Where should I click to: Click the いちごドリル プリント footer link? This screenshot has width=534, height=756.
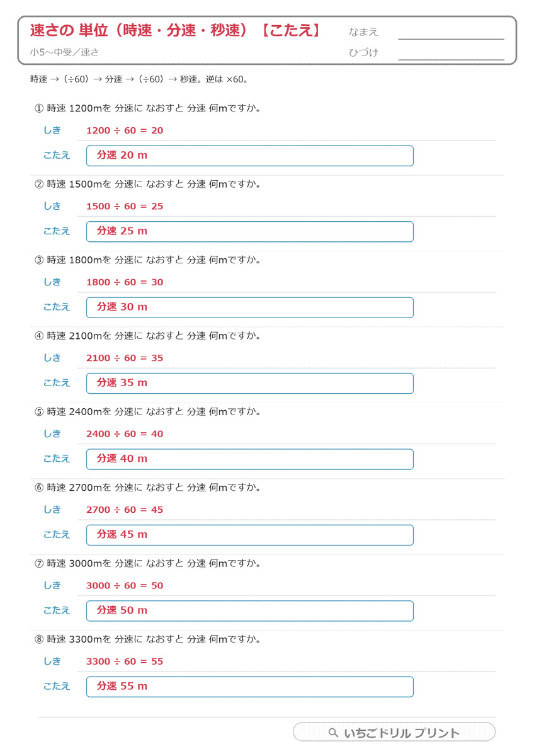coord(394,732)
